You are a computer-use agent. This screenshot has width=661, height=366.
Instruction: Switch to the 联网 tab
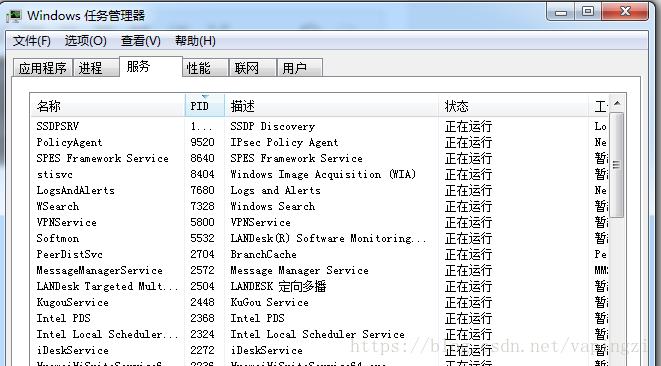pos(253,68)
